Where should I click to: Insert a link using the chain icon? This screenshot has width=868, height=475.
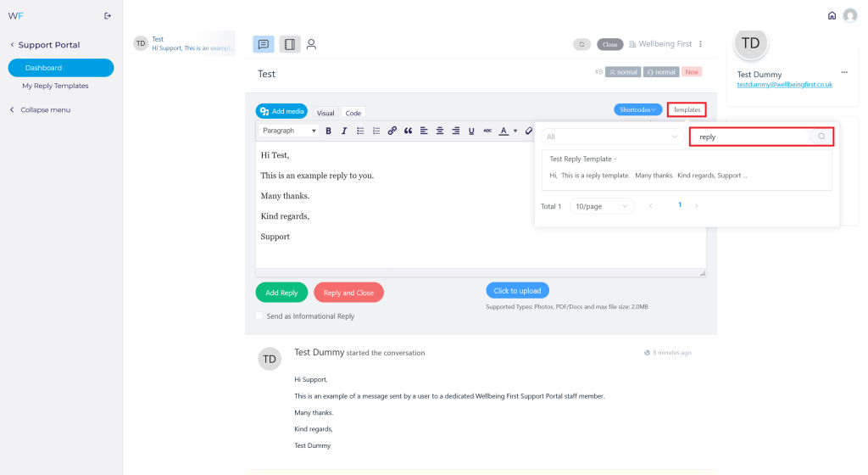392,131
